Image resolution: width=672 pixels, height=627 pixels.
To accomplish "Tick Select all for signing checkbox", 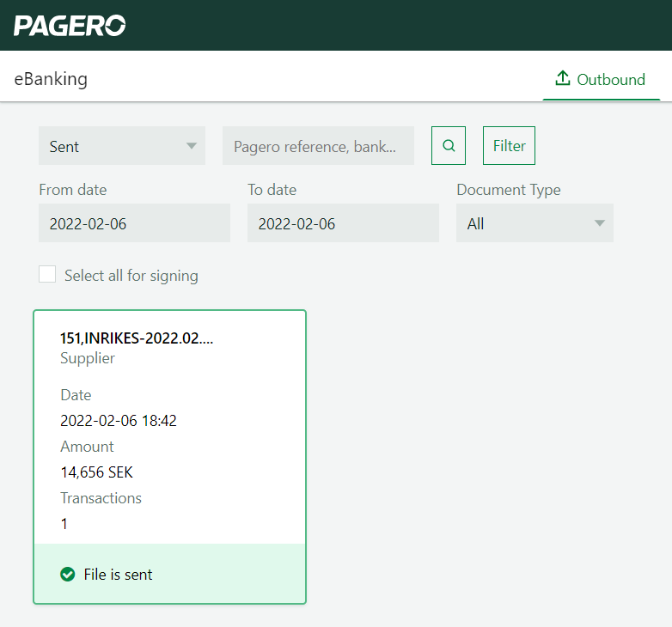I will [47, 274].
